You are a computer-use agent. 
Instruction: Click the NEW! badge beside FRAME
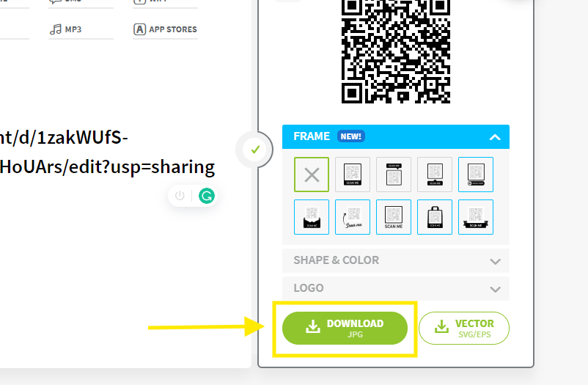pos(351,136)
